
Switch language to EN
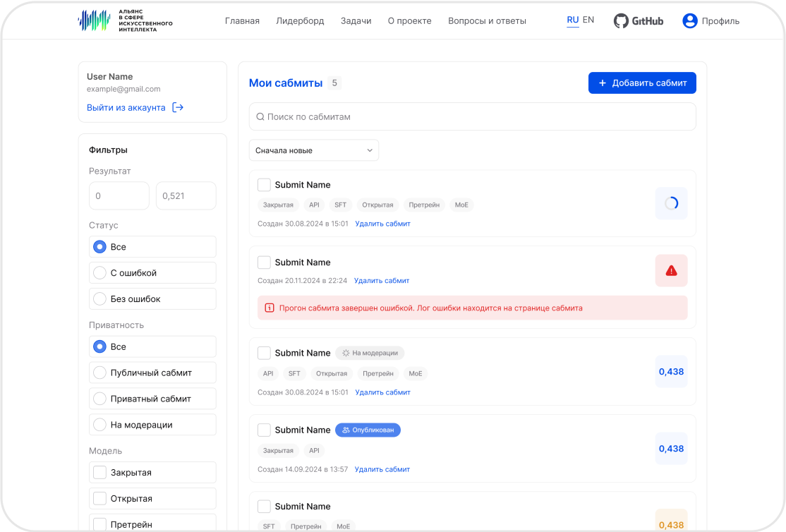[x=588, y=20]
